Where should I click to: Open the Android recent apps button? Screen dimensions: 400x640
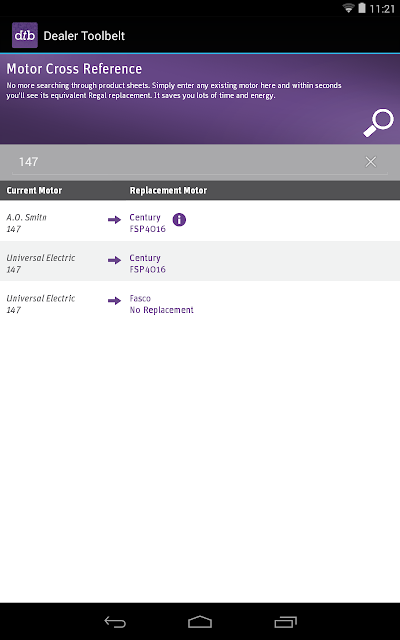click(x=285, y=622)
